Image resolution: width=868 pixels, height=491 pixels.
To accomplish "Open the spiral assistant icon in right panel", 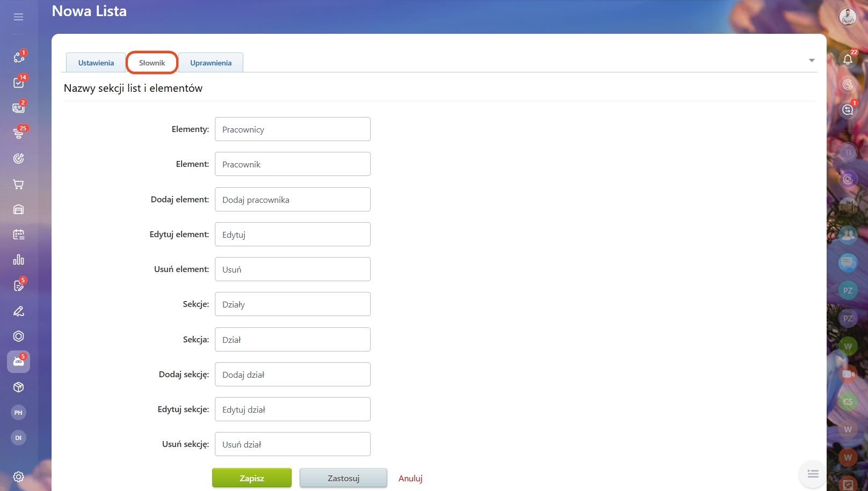I will pyautogui.click(x=848, y=84).
